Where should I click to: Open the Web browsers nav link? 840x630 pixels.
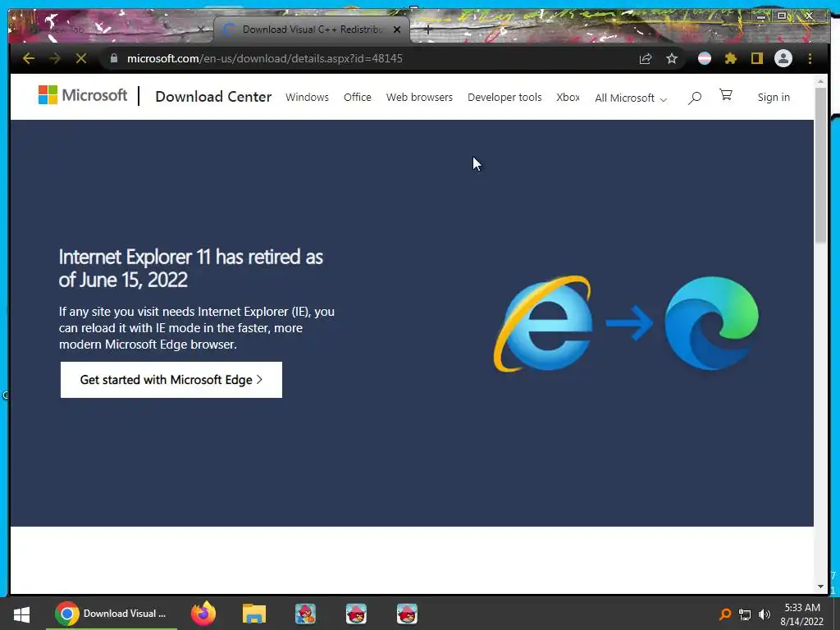[x=419, y=97]
